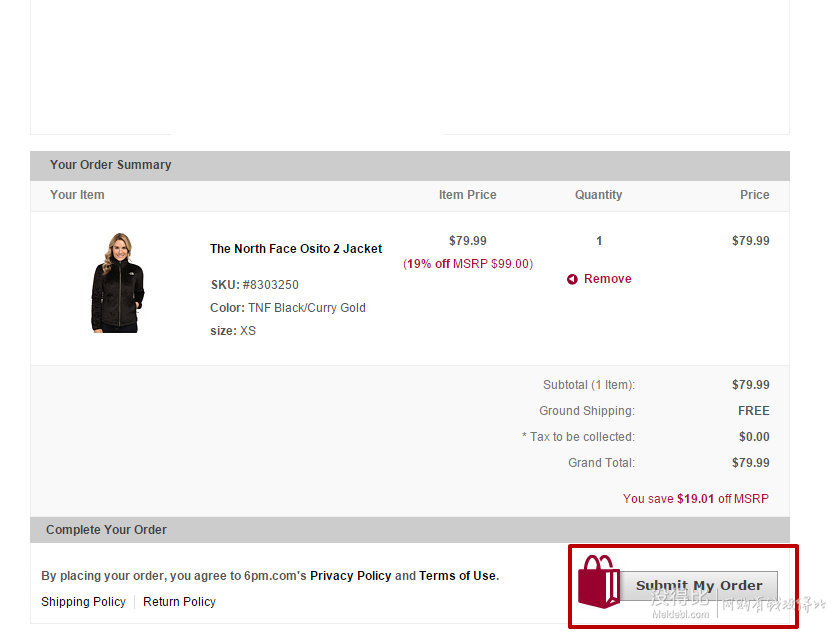This screenshot has height=638, width=837.
Task: Click the Item Price column header
Action: 468,195
